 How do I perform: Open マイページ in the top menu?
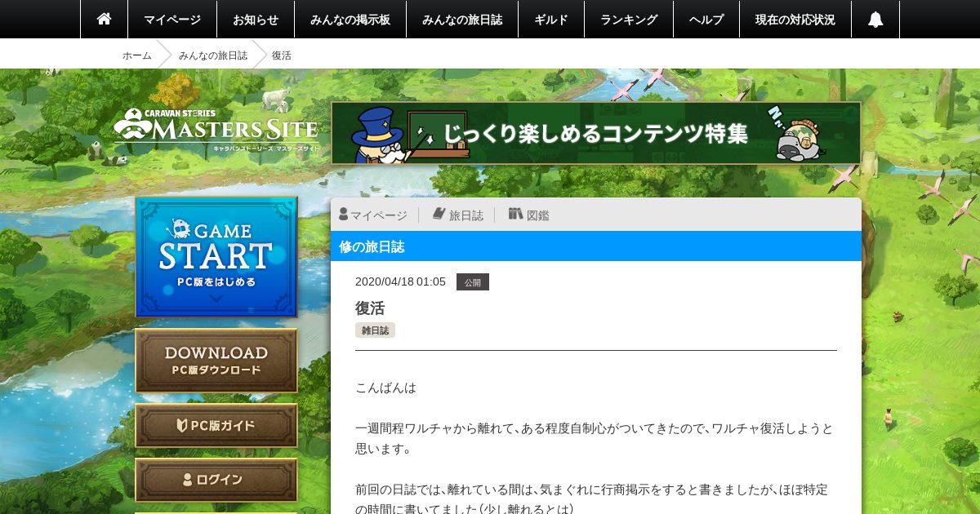click(172, 19)
